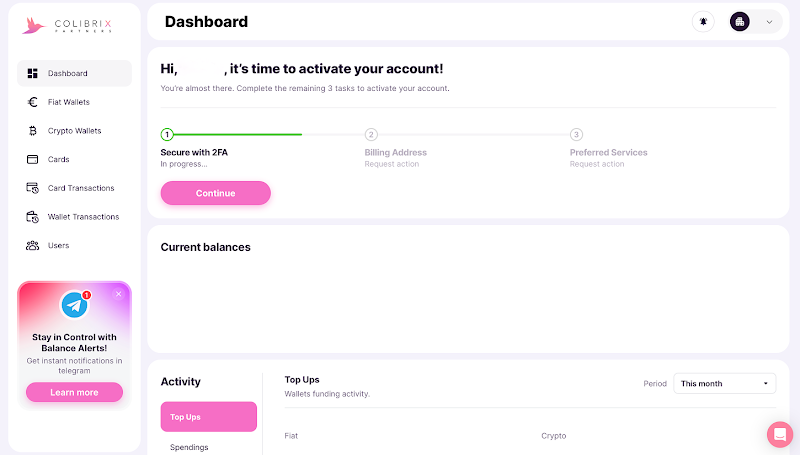Switch to the Spendings activity tab
The image size is (800, 455).
(190, 447)
